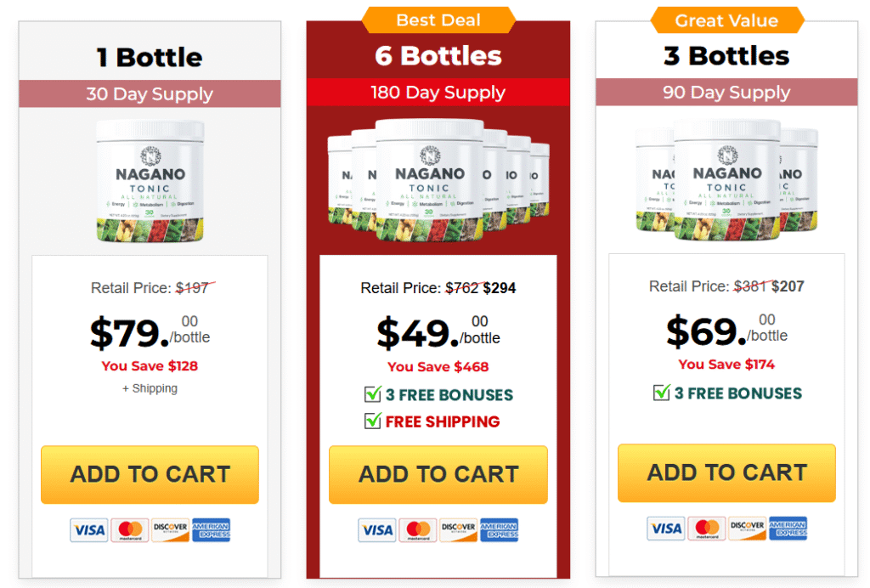Viewport: 870px width, 588px height.
Task: Click the three-bottle Nagano Tonic product image
Action: pos(727,180)
